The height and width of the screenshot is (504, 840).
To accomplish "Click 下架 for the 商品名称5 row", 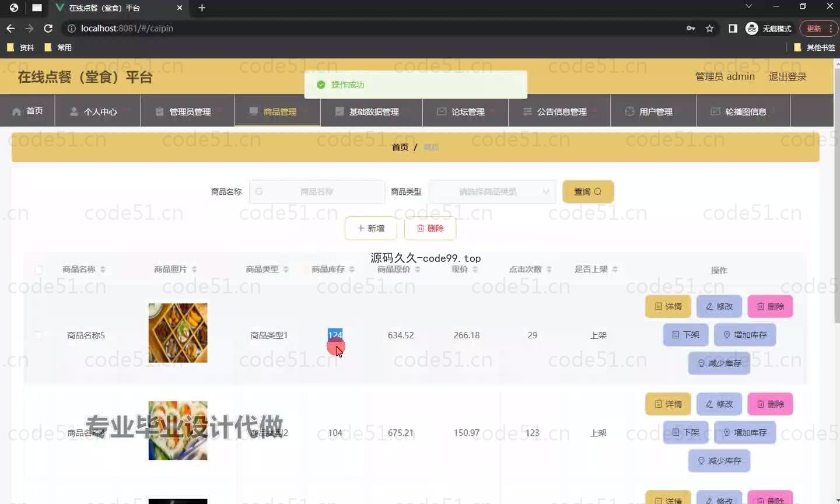I will coord(686,335).
